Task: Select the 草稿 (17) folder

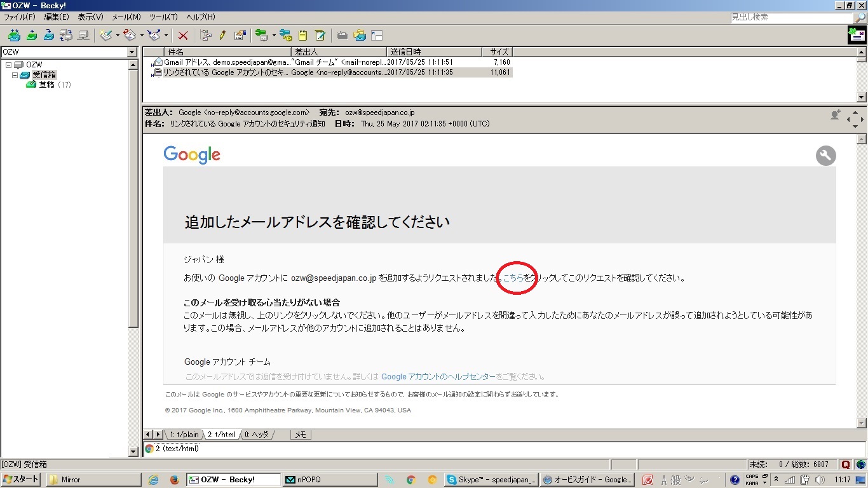Action: (48, 85)
